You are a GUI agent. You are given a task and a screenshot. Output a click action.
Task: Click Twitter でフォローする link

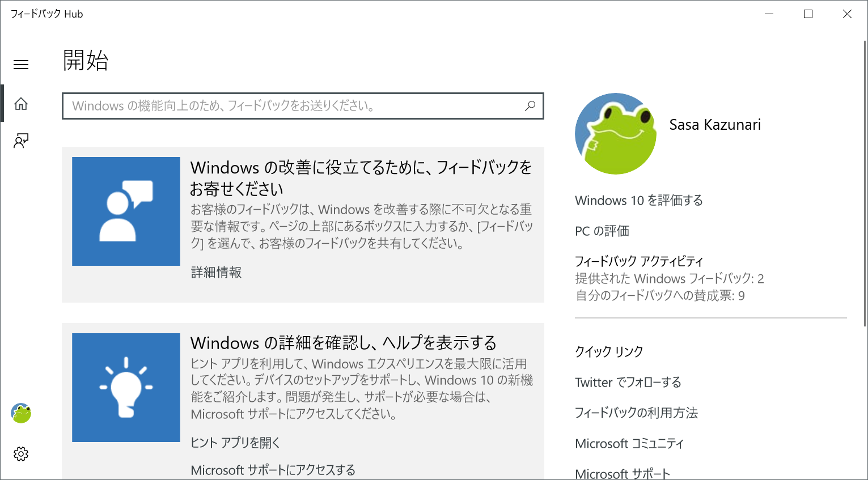coord(628,383)
